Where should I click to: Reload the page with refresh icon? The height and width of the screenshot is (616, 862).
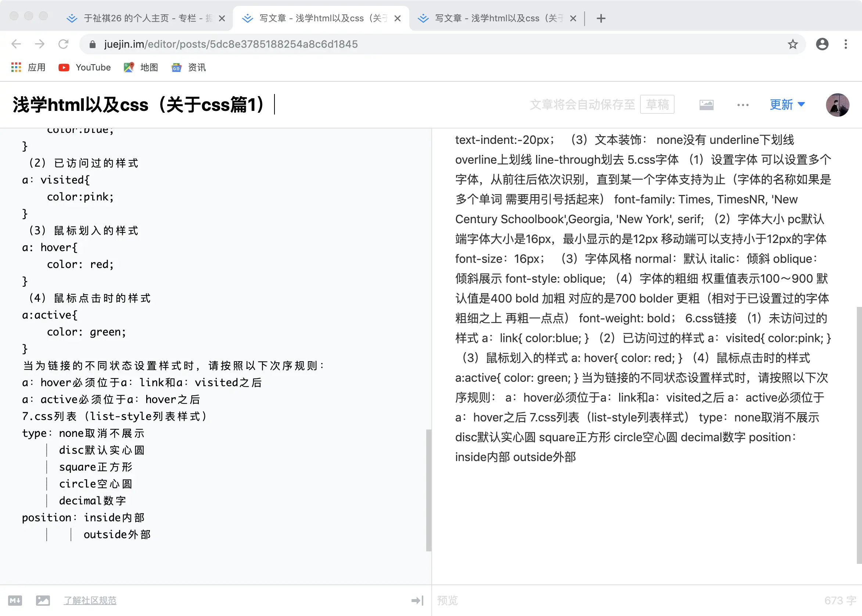(64, 44)
